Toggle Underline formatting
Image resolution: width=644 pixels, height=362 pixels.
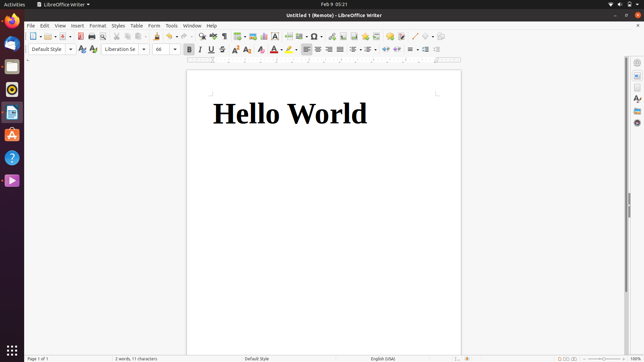click(x=211, y=49)
